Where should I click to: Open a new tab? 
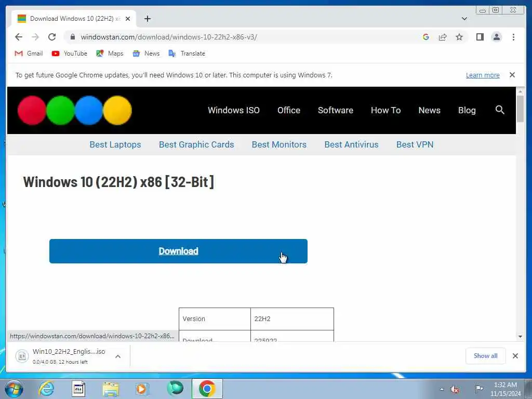[147, 19]
